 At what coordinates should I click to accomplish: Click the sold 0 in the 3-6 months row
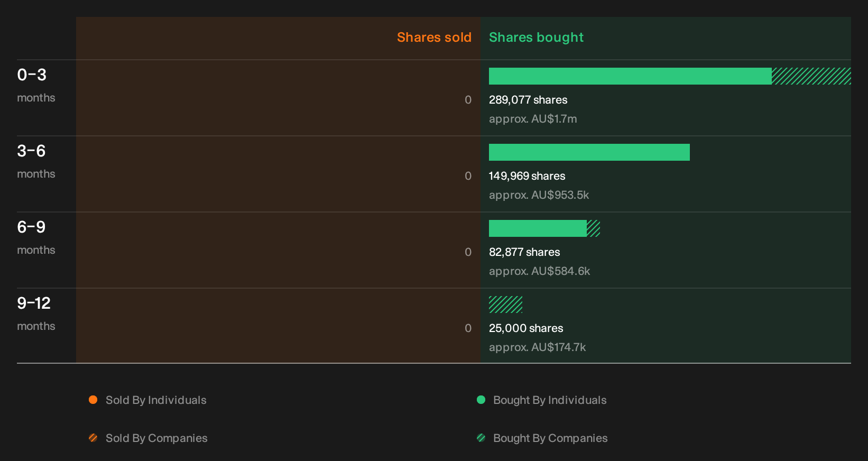point(468,176)
